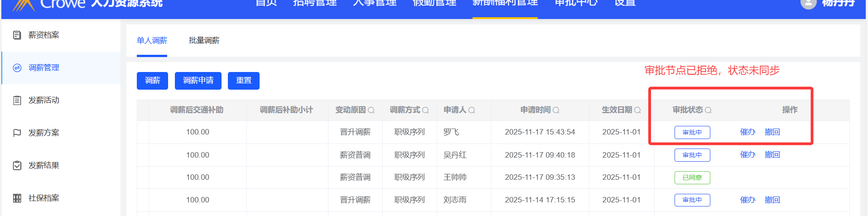Screen dimensions: 868x216
Task: Click search icon beside 调薪方式 header
Action: coord(425,110)
